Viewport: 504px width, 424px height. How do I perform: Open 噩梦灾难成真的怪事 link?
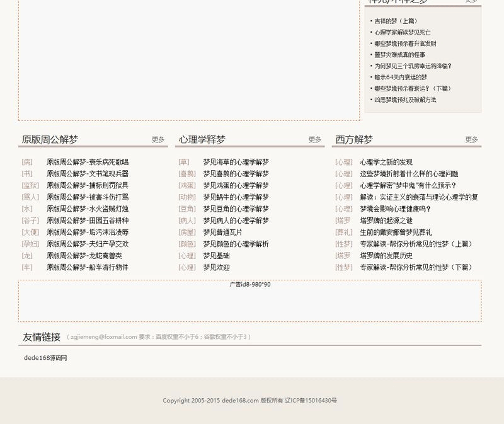pyautogui.click(x=399, y=55)
